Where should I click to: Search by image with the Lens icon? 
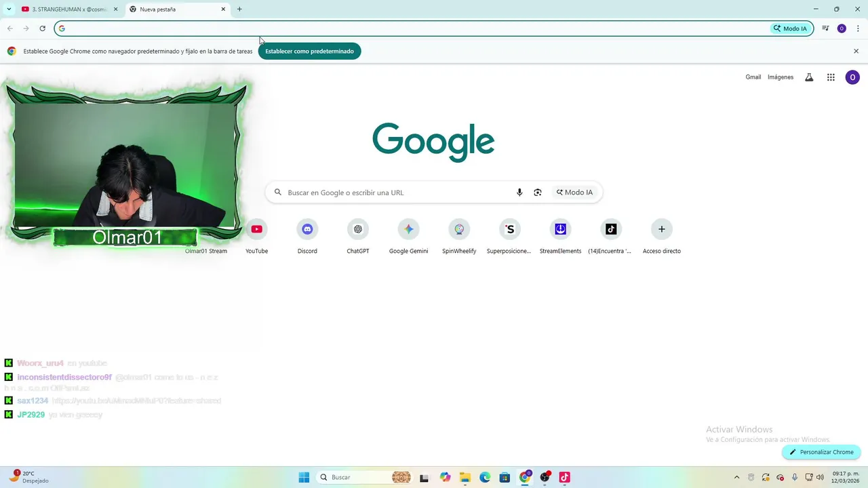538,192
